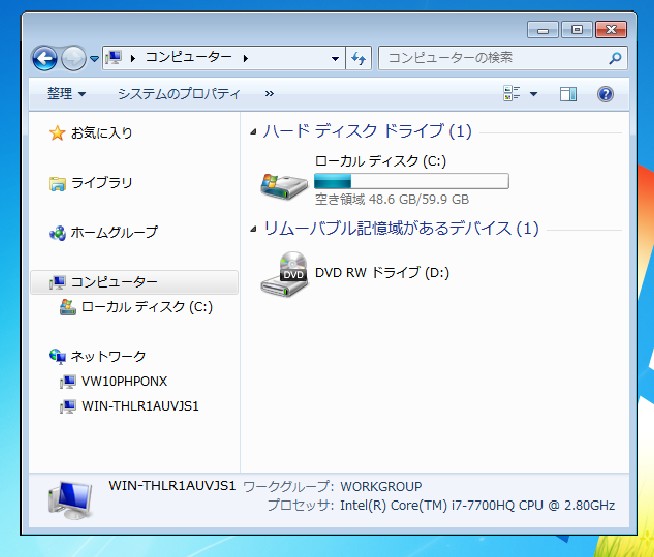
Task: Select VW10PHPONX network computer
Action: (124, 381)
